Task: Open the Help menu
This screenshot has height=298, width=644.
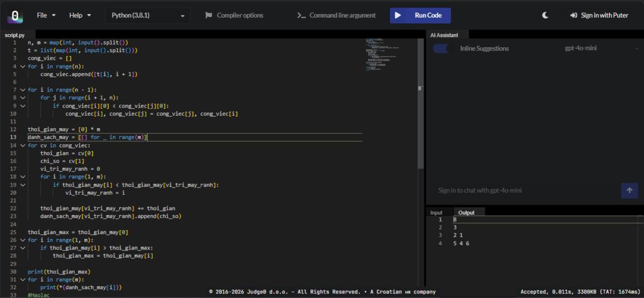Action: (80, 15)
